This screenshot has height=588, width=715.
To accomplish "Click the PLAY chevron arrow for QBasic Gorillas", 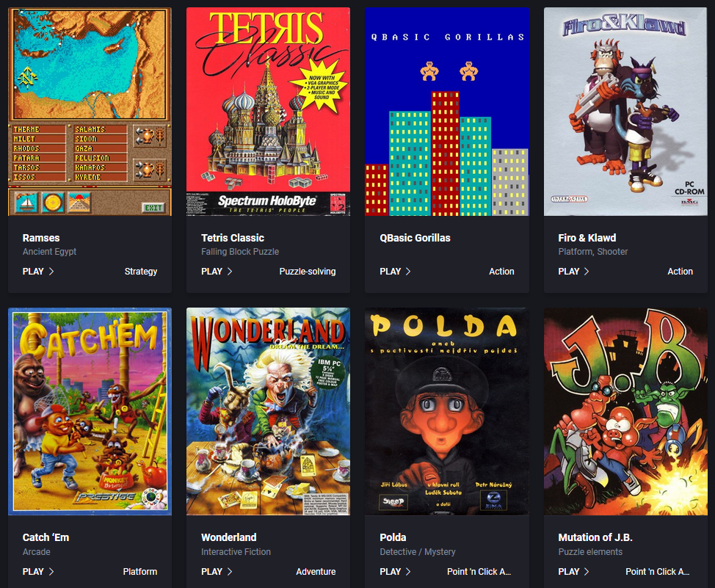I will pyautogui.click(x=408, y=272).
